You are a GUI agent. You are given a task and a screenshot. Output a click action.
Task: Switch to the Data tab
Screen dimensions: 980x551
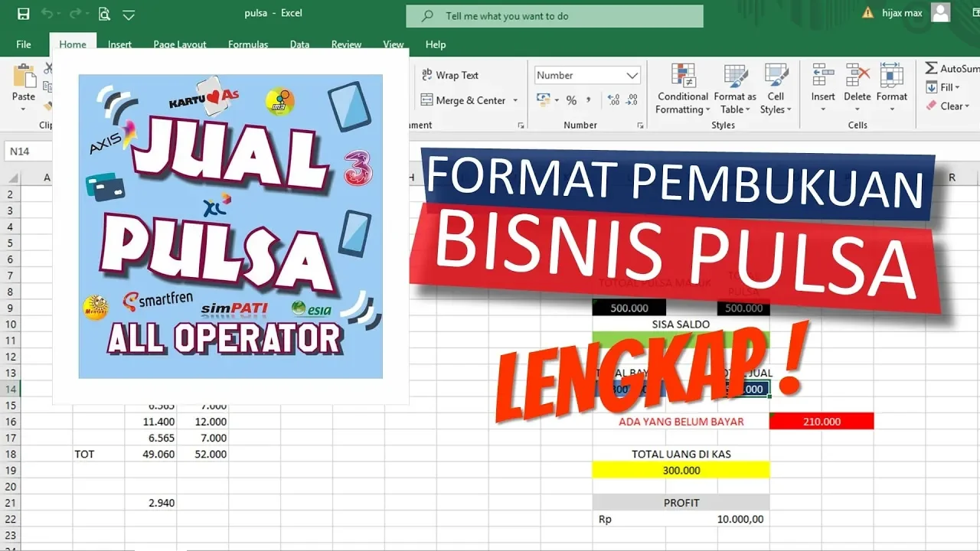[299, 44]
